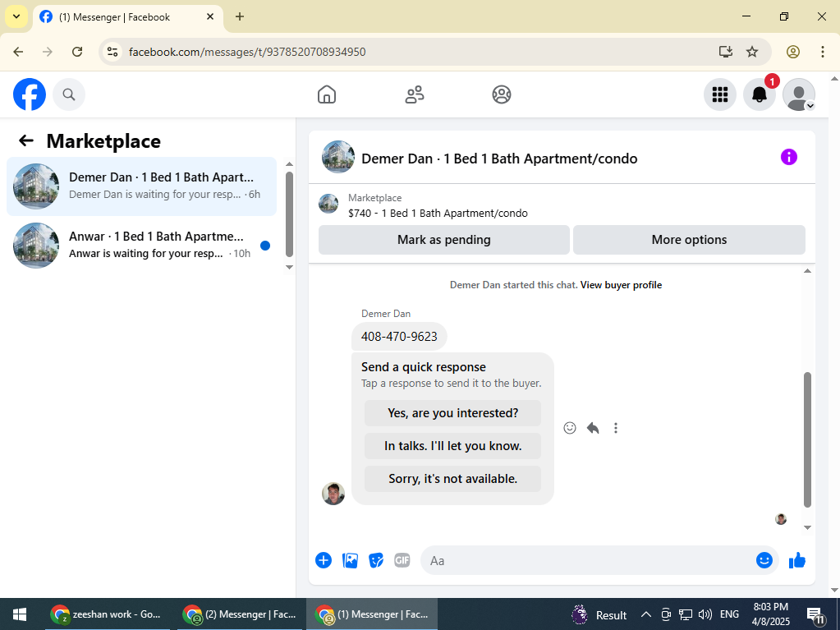
Task: Show hidden system tray icons
Action: pyautogui.click(x=646, y=614)
